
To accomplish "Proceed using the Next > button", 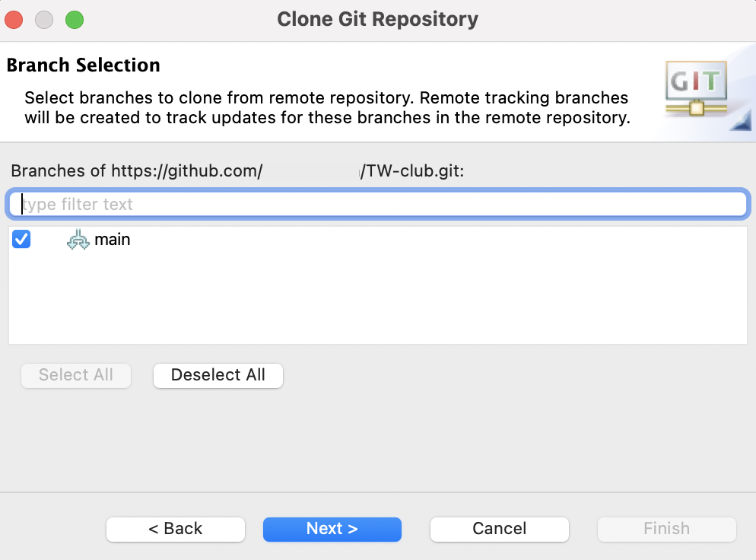I will [332, 529].
